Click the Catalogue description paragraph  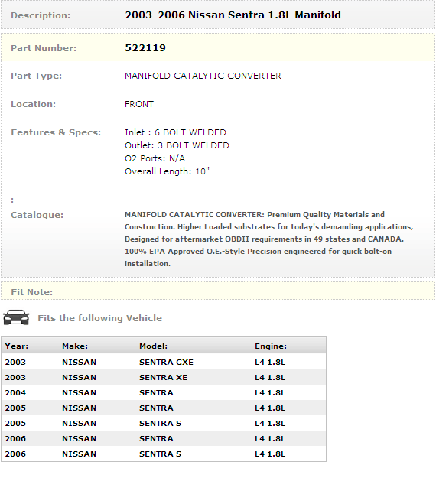tap(268, 239)
